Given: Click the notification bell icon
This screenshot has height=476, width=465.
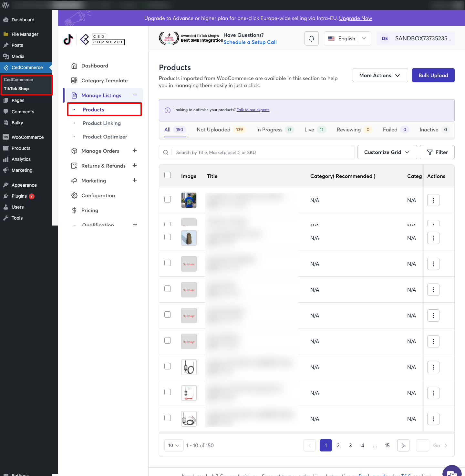Looking at the screenshot, I should click(x=312, y=38).
